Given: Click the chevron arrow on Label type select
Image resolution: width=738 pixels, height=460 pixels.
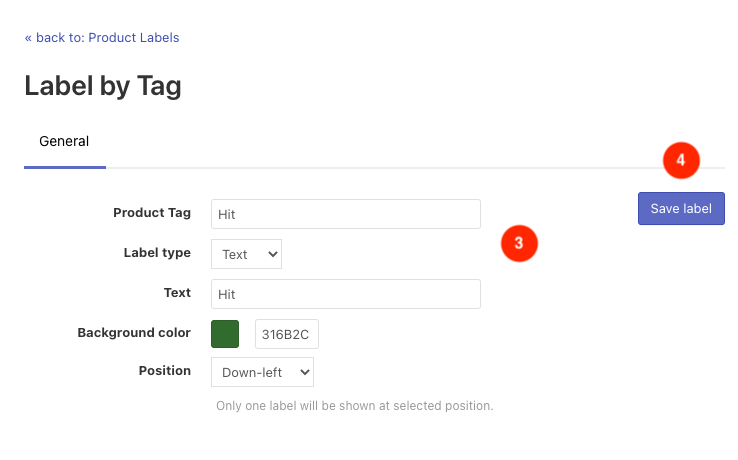Looking at the screenshot, I should click(273, 254).
